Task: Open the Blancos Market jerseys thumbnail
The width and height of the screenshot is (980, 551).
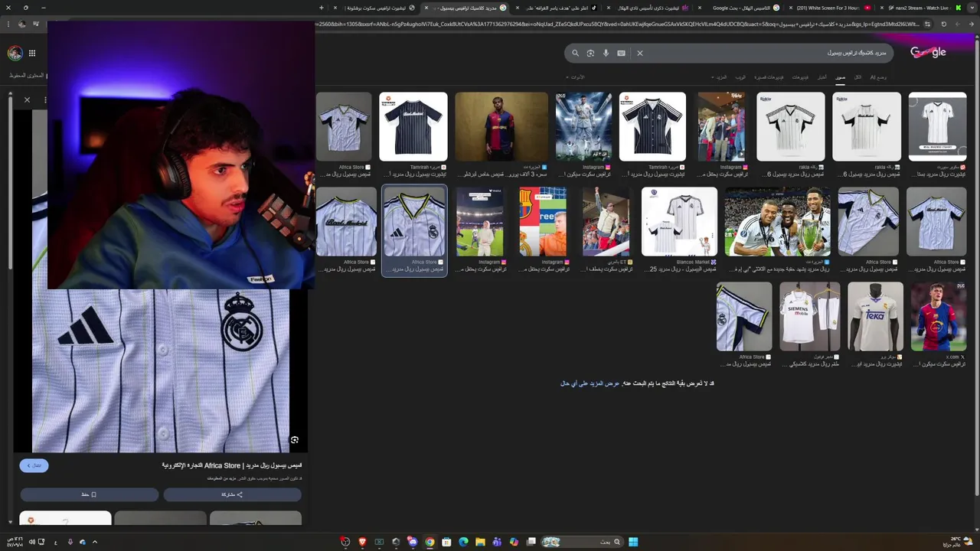Action: pyautogui.click(x=679, y=221)
